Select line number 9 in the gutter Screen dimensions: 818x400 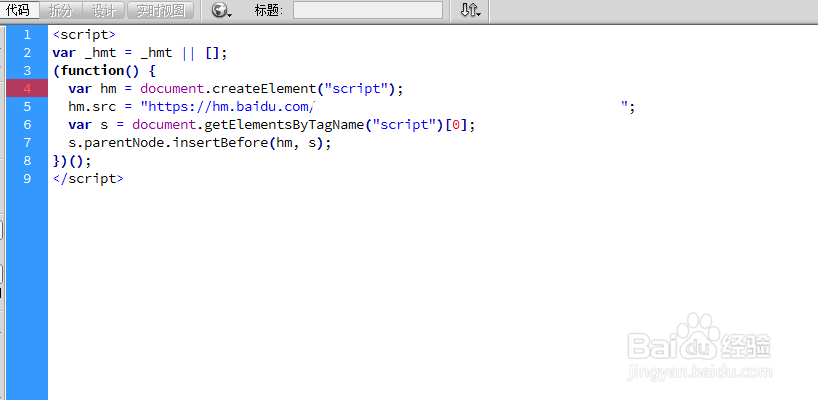(x=27, y=178)
